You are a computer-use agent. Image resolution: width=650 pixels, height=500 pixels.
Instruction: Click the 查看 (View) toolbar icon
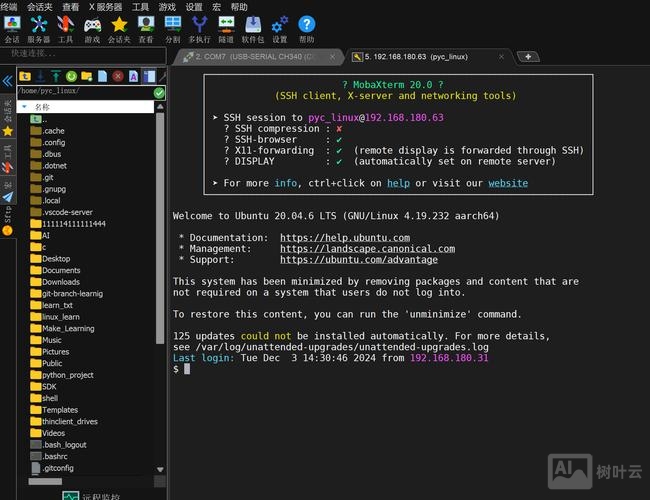coord(146,29)
